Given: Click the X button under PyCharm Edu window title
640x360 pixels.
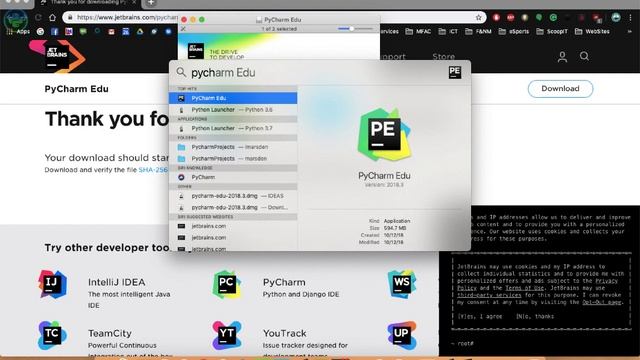Looking at the screenshot, I should [183, 29].
